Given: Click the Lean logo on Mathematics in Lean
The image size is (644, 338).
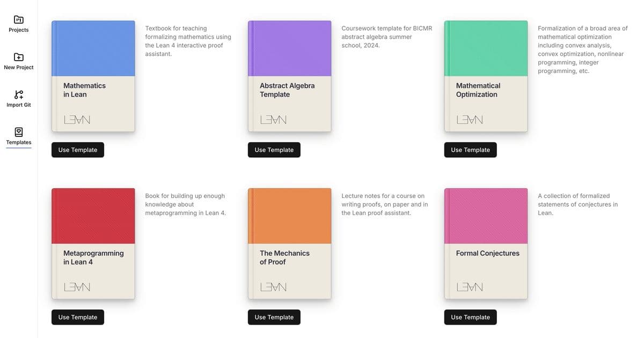Looking at the screenshot, I should (x=77, y=120).
